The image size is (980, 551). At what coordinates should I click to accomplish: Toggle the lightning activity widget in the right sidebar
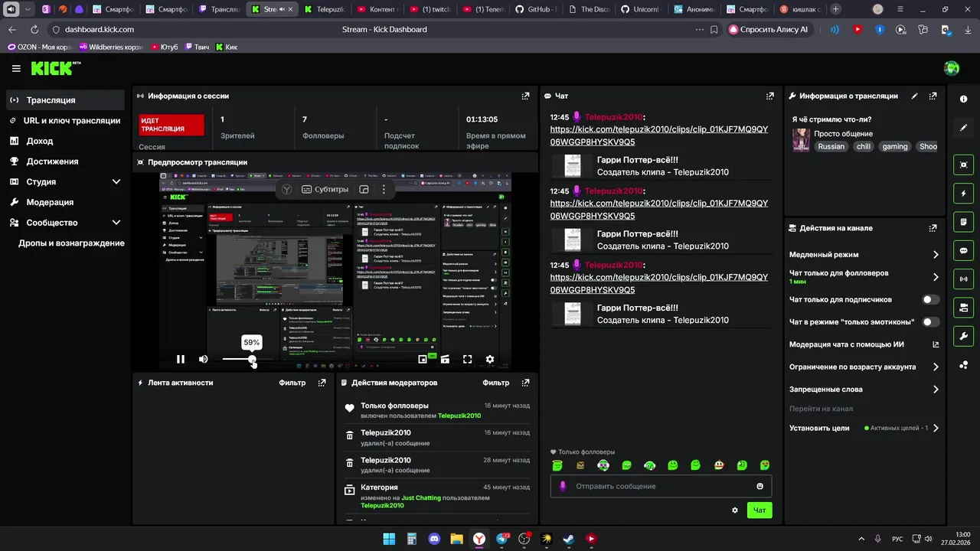click(964, 193)
